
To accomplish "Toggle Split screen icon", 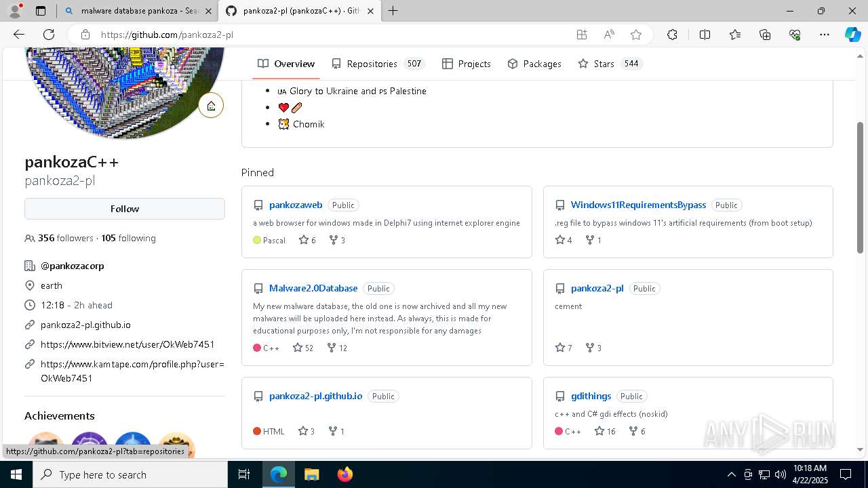I will [x=705, y=35].
